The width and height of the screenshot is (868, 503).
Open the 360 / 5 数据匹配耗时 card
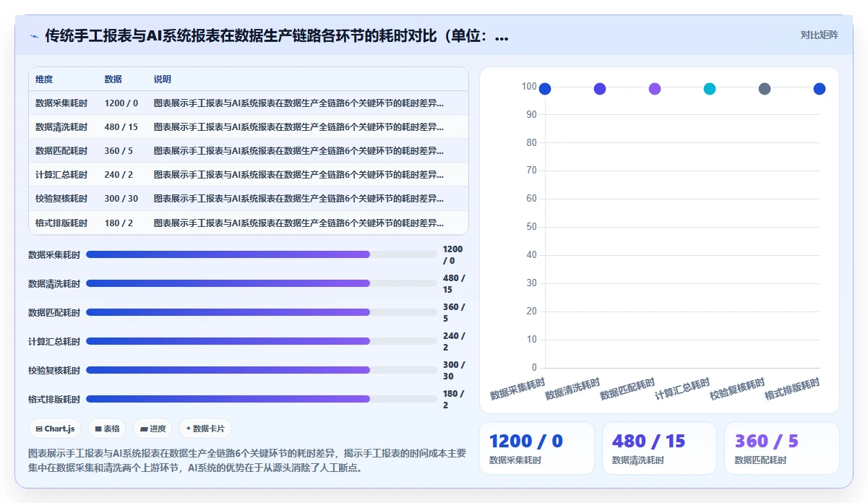point(782,448)
